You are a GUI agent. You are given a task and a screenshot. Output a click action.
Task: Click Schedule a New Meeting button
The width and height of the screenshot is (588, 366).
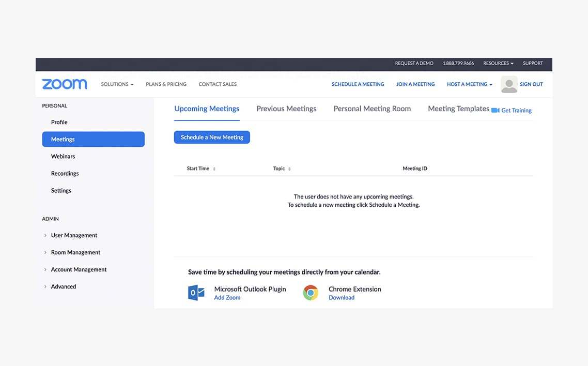click(212, 138)
